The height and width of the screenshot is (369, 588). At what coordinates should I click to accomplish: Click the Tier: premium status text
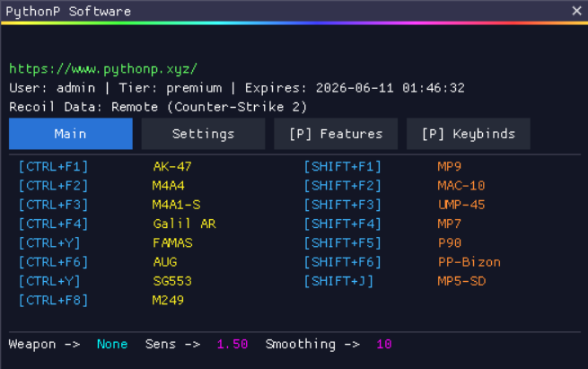pyautogui.click(x=171, y=88)
